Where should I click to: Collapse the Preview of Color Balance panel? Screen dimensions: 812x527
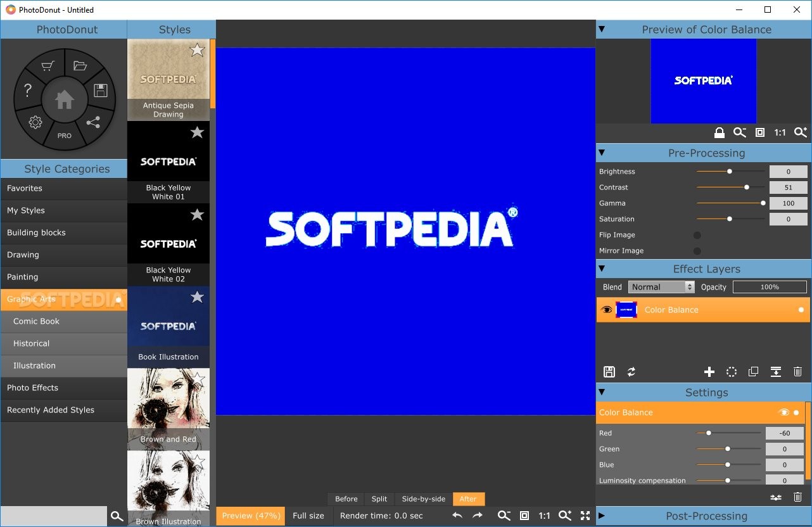[x=602, y=29]
